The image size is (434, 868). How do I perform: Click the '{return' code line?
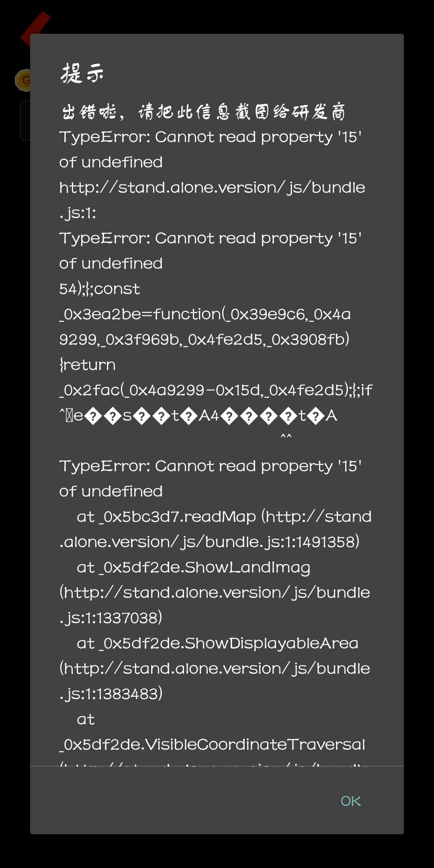tap(88, 365)
